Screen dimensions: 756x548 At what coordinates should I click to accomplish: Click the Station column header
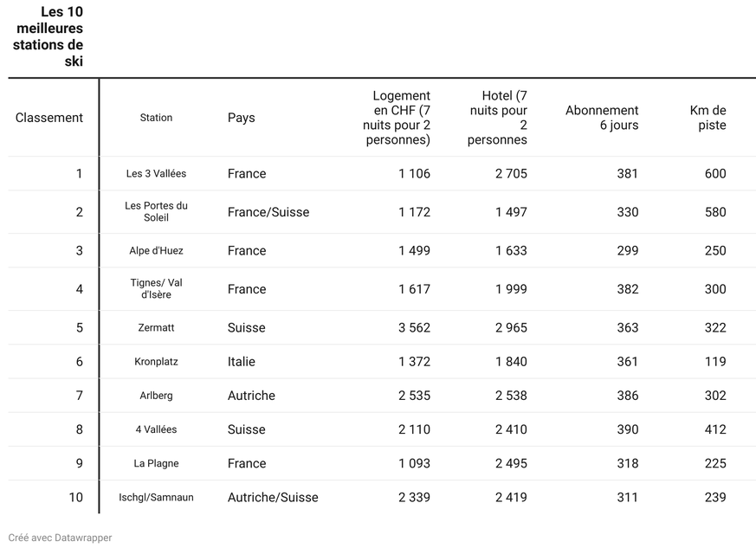click(156, 118)
